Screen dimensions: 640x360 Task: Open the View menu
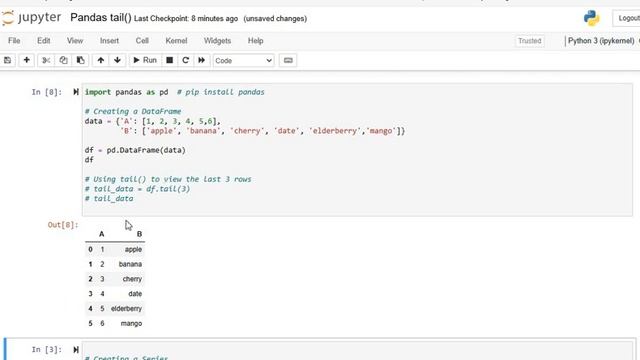pyautogui.click(x=75, y=41)
